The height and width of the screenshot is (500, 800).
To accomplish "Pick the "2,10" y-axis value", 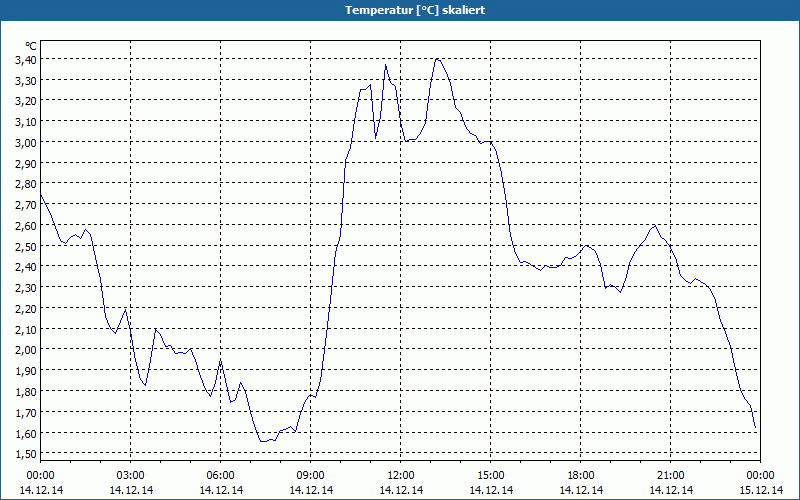I will point(26,330).
